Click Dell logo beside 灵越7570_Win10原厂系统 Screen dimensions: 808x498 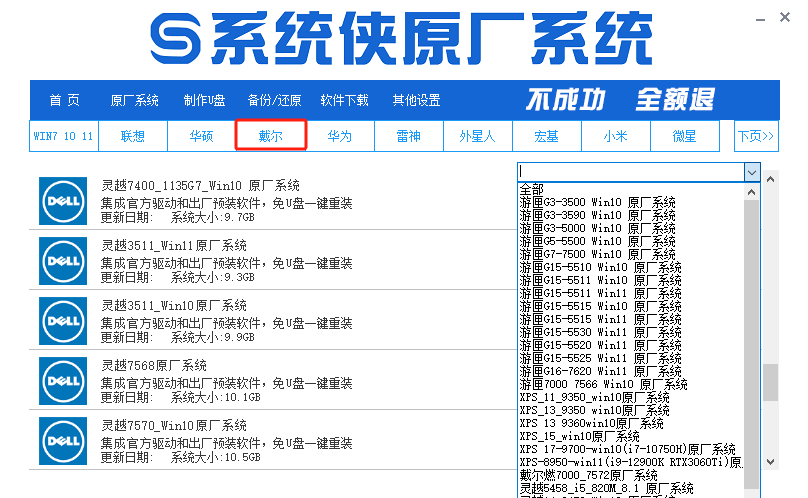[x=63, y=441]
